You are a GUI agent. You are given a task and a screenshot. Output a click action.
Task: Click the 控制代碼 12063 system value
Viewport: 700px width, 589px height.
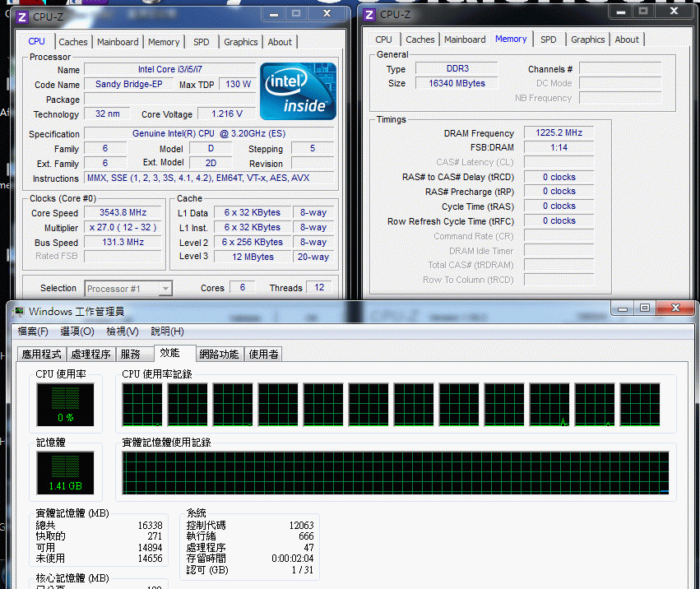coord(301,526)
